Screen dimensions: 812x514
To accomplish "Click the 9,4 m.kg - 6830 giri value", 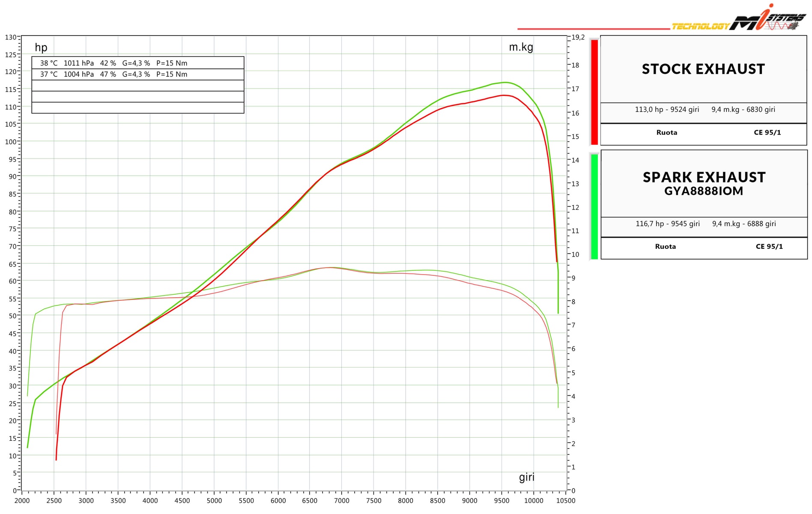I will pyautogui.click(x=743, y=110).
